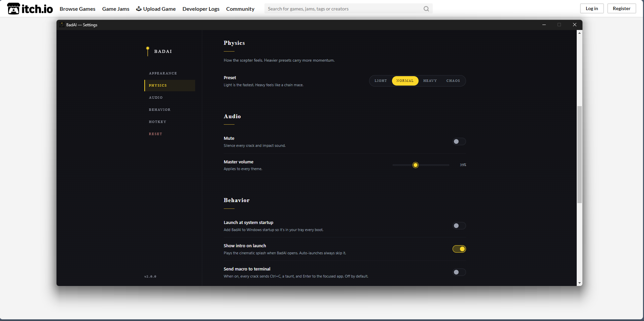This screenshot has width=644, height=321.
Task: Toggle the Mute switch
Action: pos(459,141)
